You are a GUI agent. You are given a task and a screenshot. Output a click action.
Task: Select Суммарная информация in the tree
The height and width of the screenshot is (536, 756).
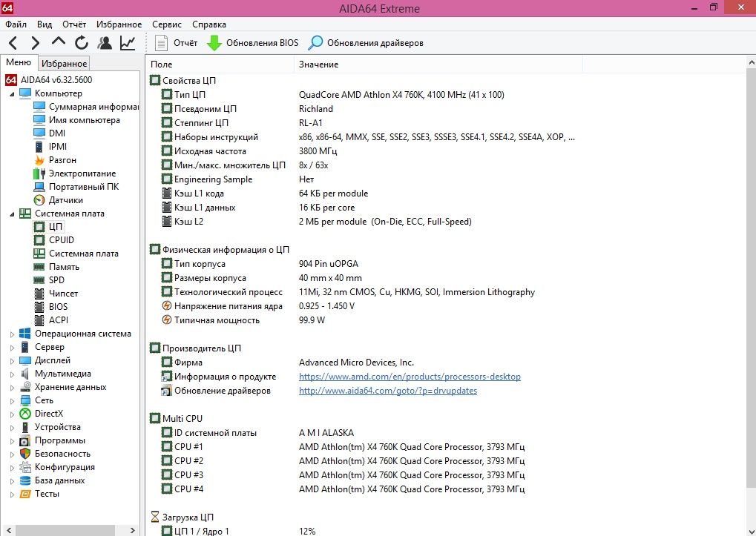click(x=93, y=107)
